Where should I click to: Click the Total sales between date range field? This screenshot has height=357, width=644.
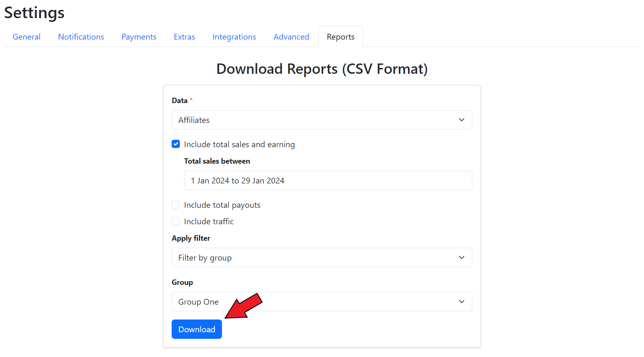coord(328,181)
